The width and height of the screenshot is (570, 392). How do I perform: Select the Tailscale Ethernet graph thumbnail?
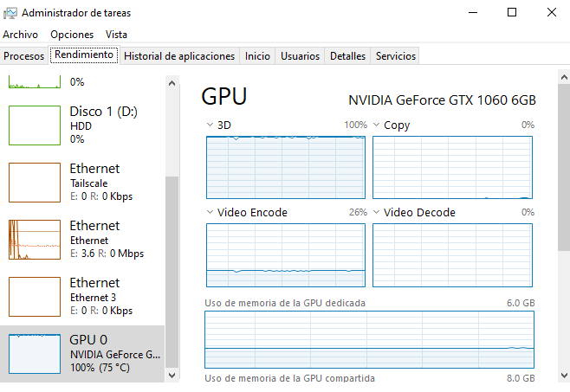point(34,183)
